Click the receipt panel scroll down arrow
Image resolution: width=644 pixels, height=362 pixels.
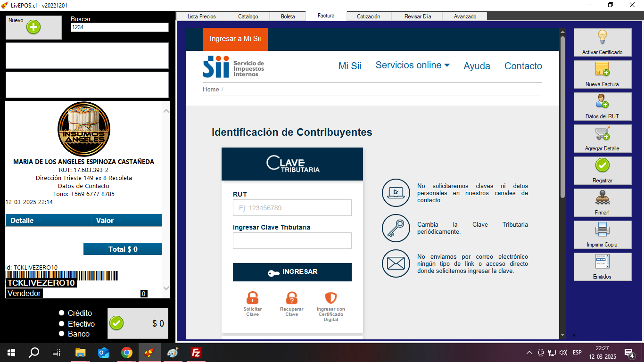pos(166,288)
